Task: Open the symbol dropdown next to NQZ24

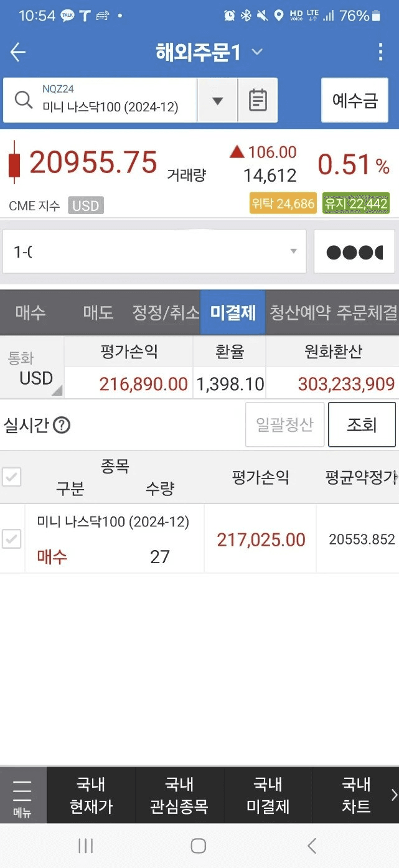Action: (x=216, y=100)
